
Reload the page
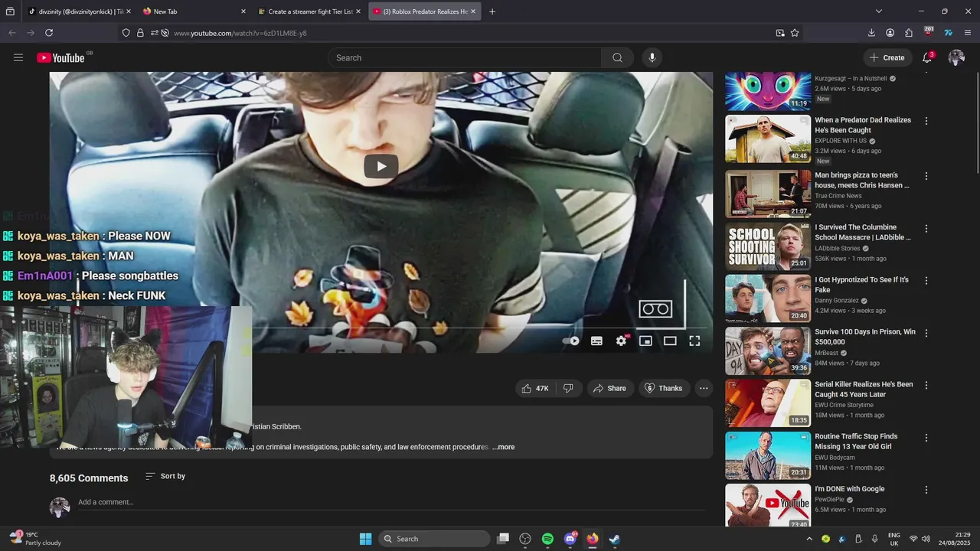coord(49,33)
